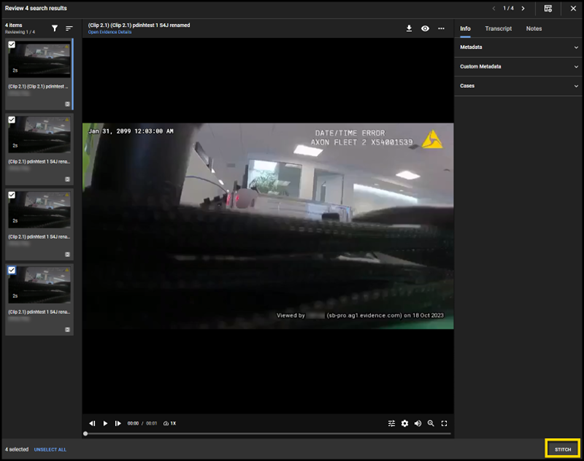The image size is (584, 461).
Task: Click the 00:00 / 00:01 timestamp
Action: 142,423
